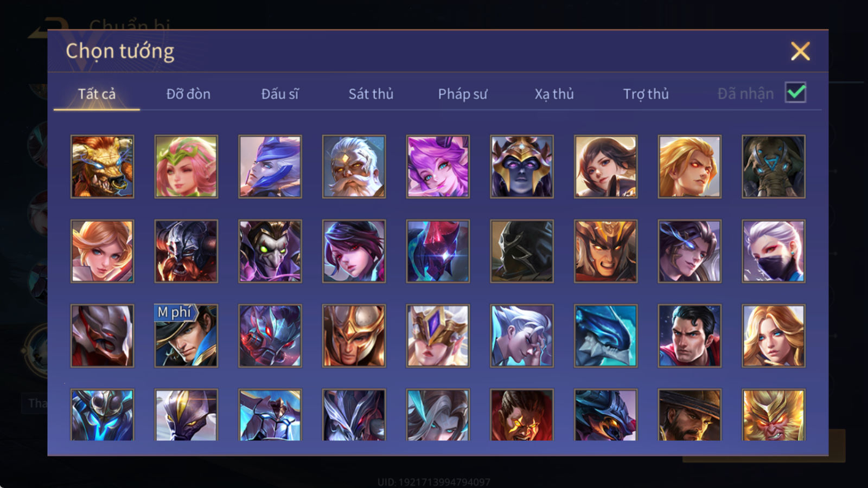
Task: Open the 'Sát thủ' tab
Action: click(x=371, y=94)
